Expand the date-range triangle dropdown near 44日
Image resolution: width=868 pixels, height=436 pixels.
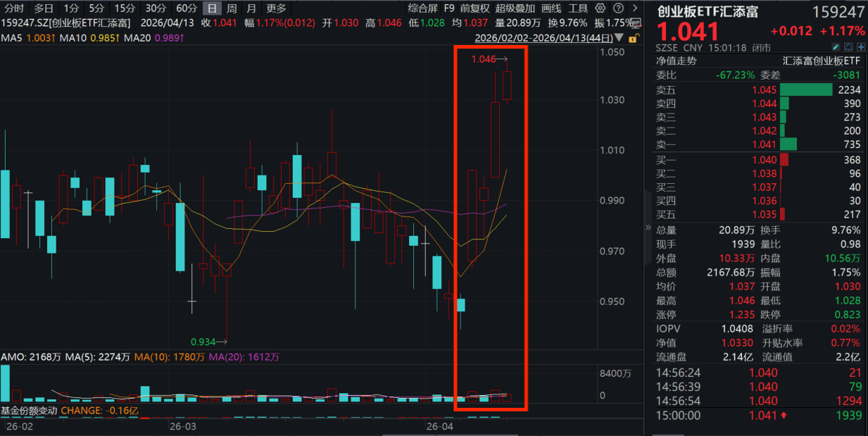[617, 37]
